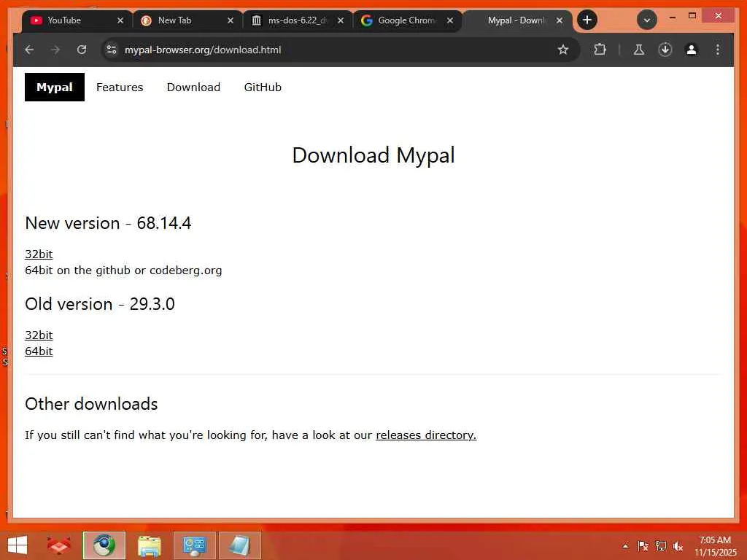This screenshot has height=560, width=747.
Task: Click the 'Download Mypal' page title
Action: [x=373, y=156]
